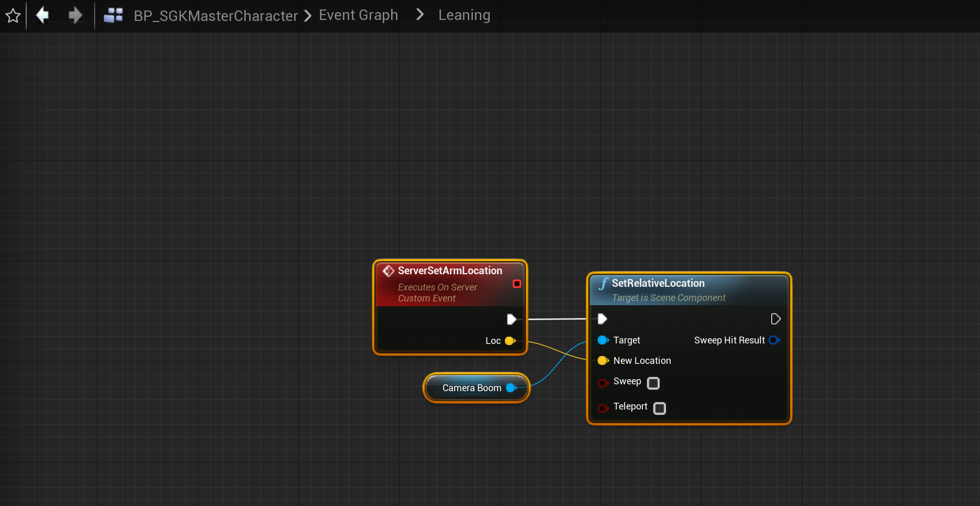Navigate back with the left arrow

[42, 15]
